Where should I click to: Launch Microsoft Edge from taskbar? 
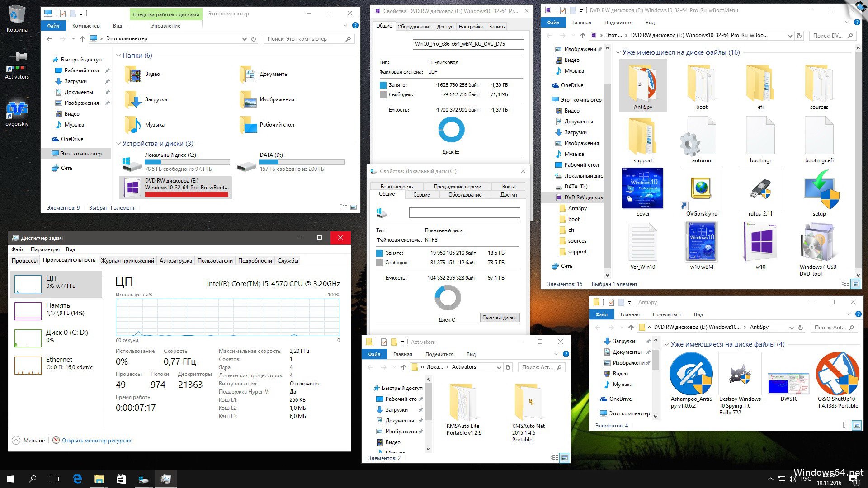77,479
